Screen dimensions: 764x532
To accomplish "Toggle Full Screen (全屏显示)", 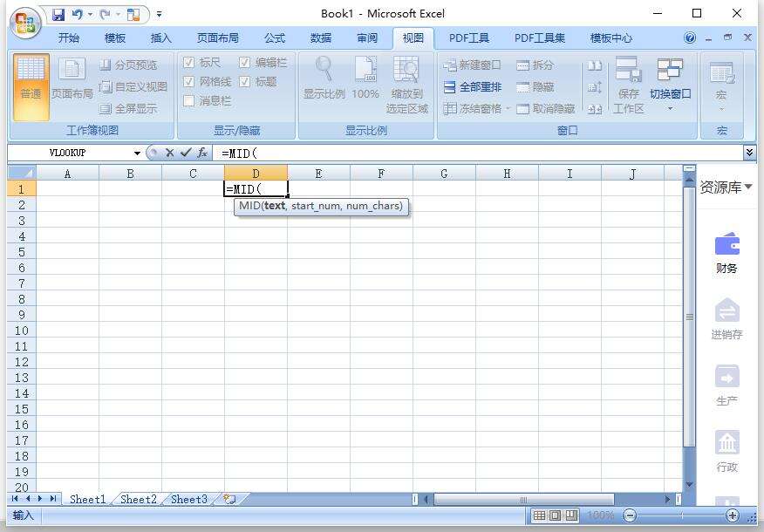I will [128, 109].
